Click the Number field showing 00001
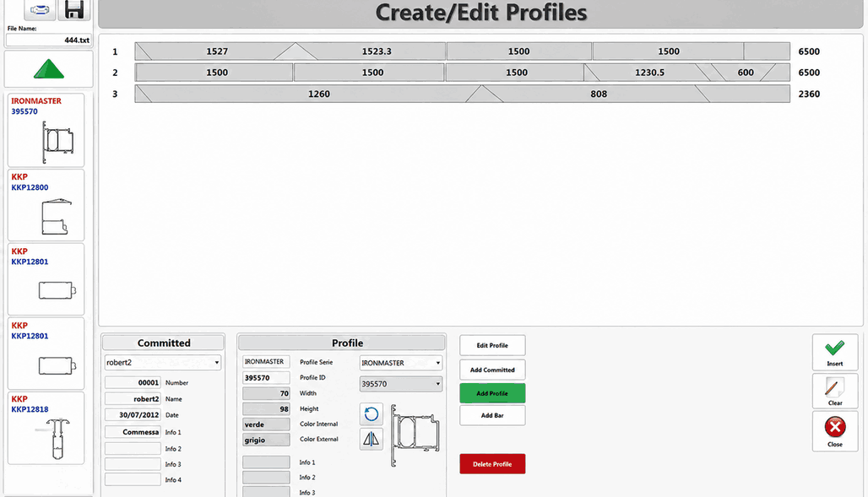This screenshot has height=497, width=868. [133, 382]
